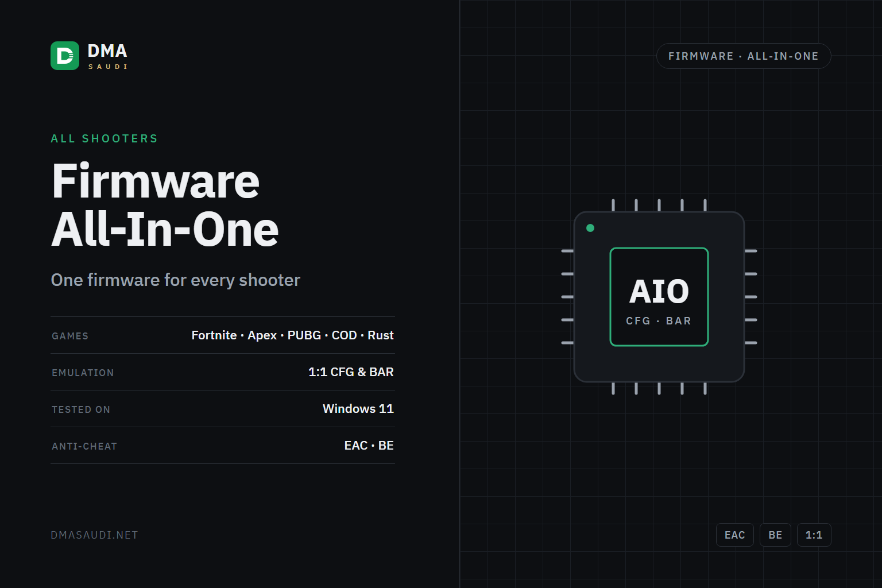The width and height of the screenshot is (882, 588).
Task: Click the EMULATION row label
Action: click(x=83, y=373)
